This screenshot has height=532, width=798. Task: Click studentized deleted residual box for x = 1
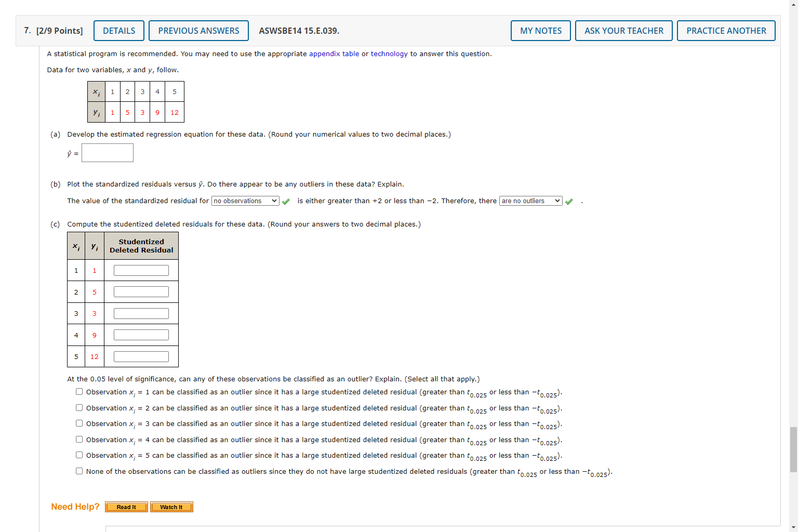[141, 270]
